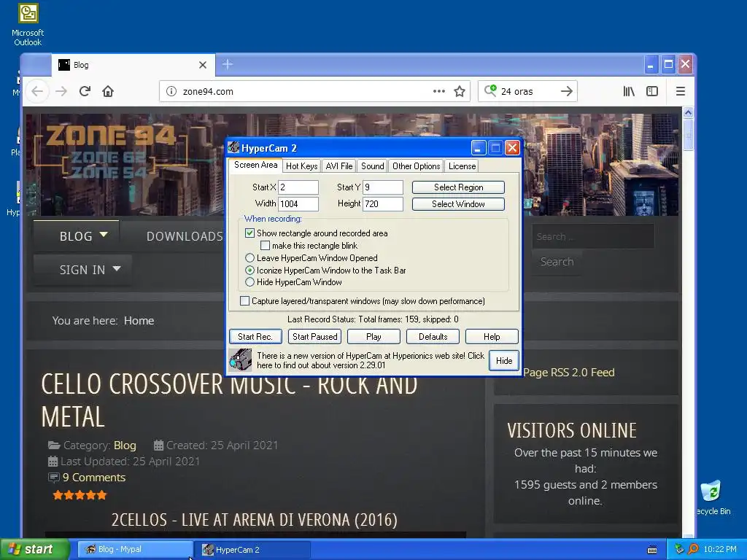Switch to the License tab

(x=462, y=166)
